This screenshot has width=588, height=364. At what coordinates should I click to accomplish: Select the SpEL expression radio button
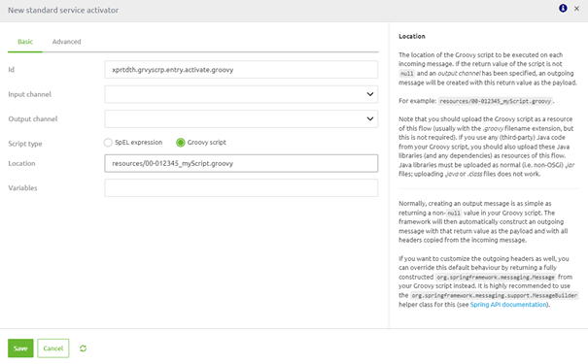108,143
